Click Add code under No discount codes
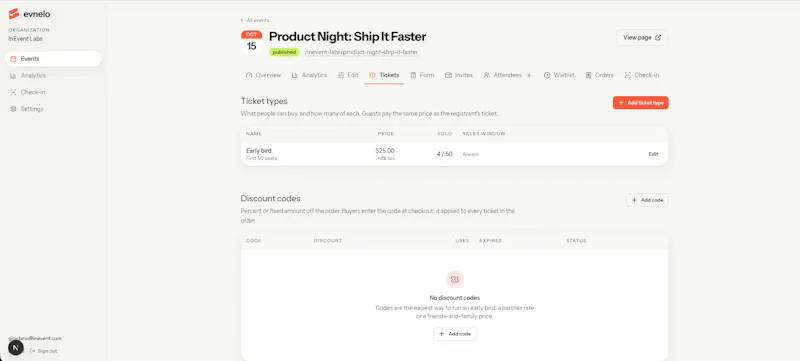The image size is (800, 361). (x=455, y=334)
